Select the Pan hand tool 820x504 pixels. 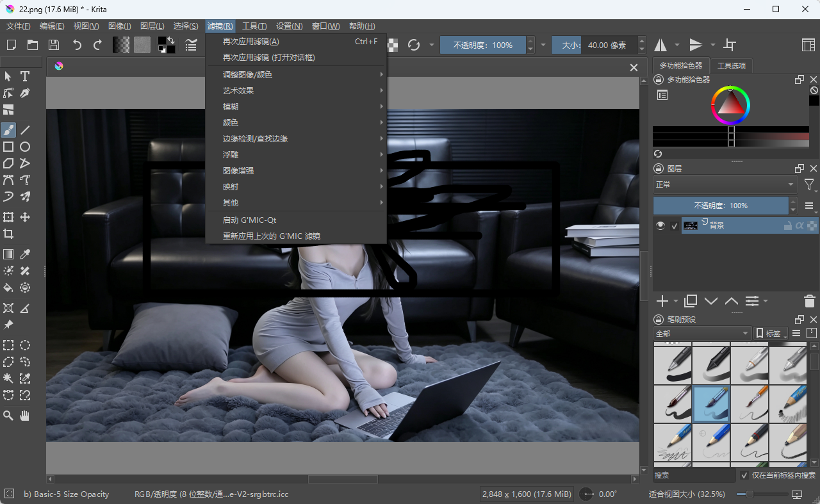25,416
